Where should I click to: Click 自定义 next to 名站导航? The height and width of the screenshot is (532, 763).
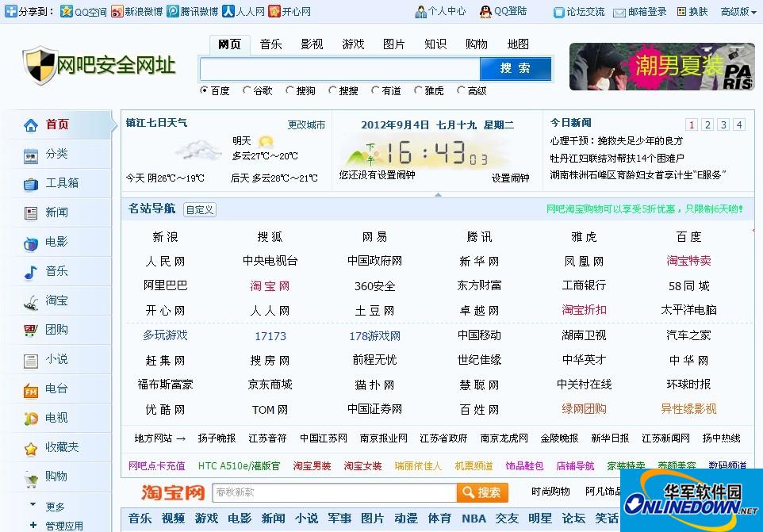[200, 209]
